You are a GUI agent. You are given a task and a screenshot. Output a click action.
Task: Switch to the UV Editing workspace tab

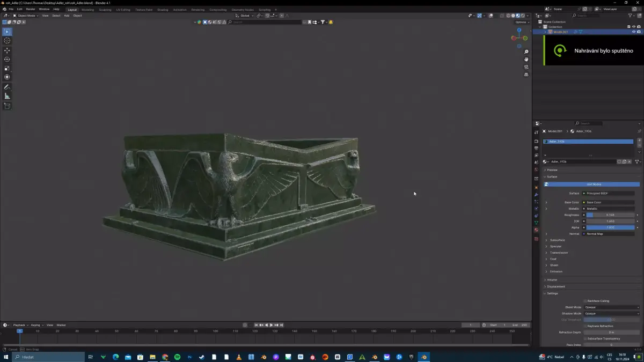pos(123,10)
